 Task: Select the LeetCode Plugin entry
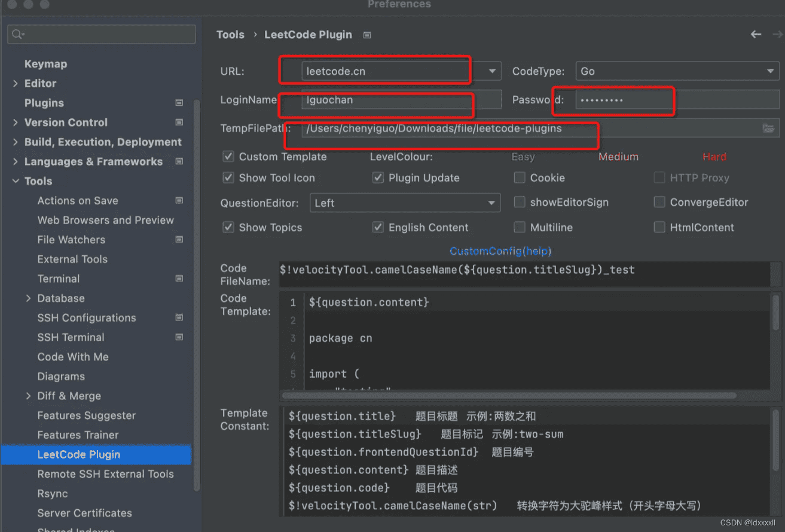click(x=96, y=454)
